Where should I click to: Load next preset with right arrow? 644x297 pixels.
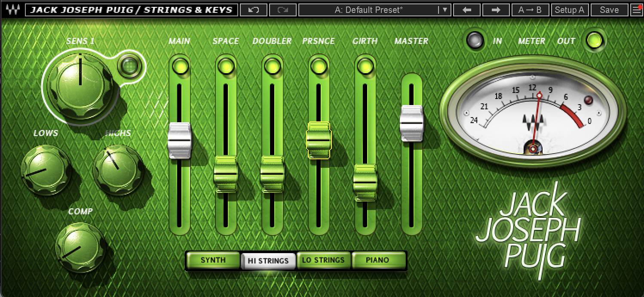pos(495,9)
